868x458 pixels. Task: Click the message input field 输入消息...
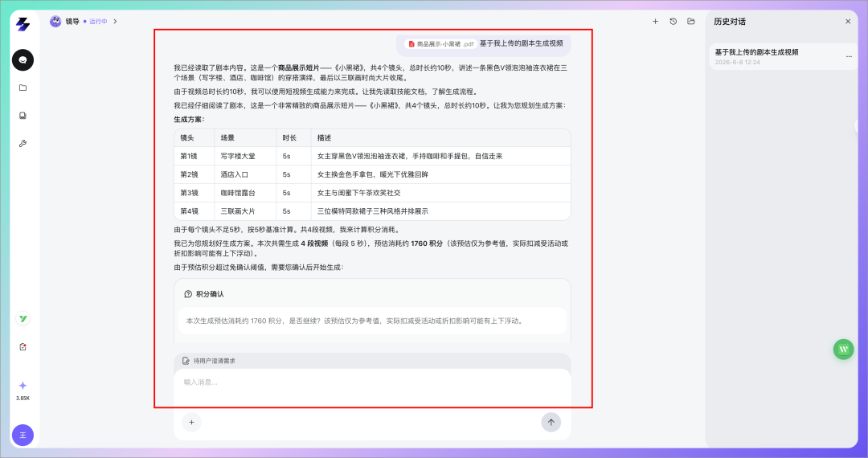click(x=372, y=382)
